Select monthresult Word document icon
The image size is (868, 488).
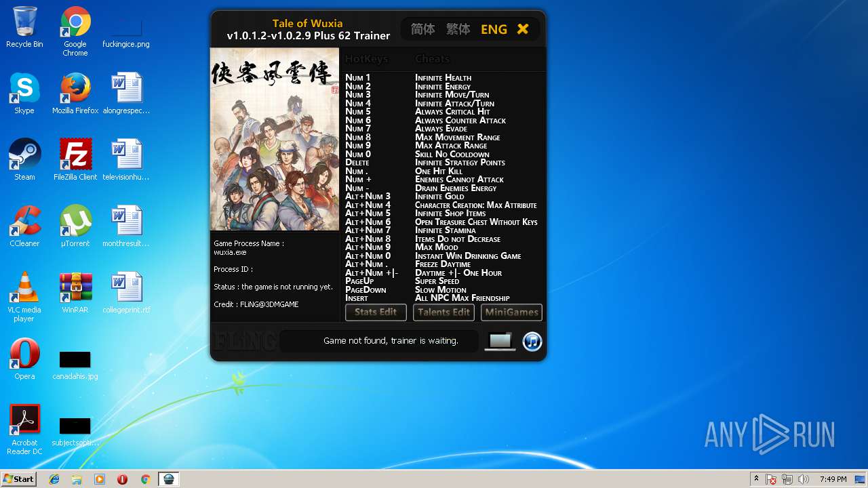(126, 226)
